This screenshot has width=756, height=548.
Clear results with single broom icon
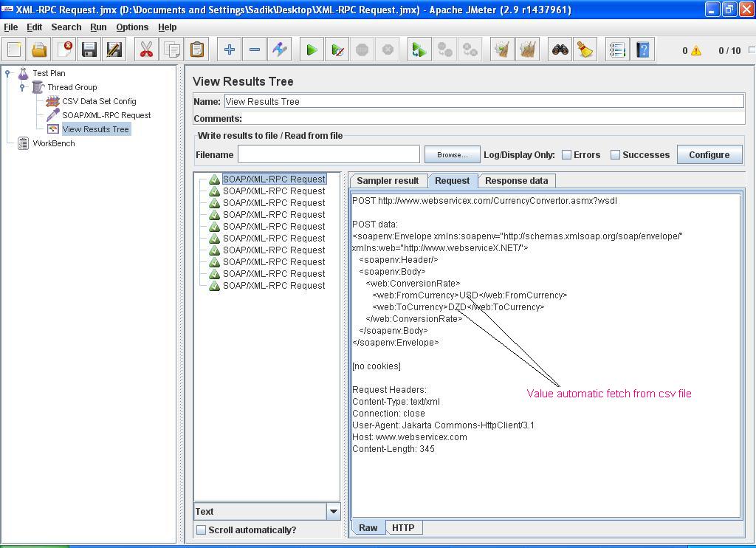point(502,49)
